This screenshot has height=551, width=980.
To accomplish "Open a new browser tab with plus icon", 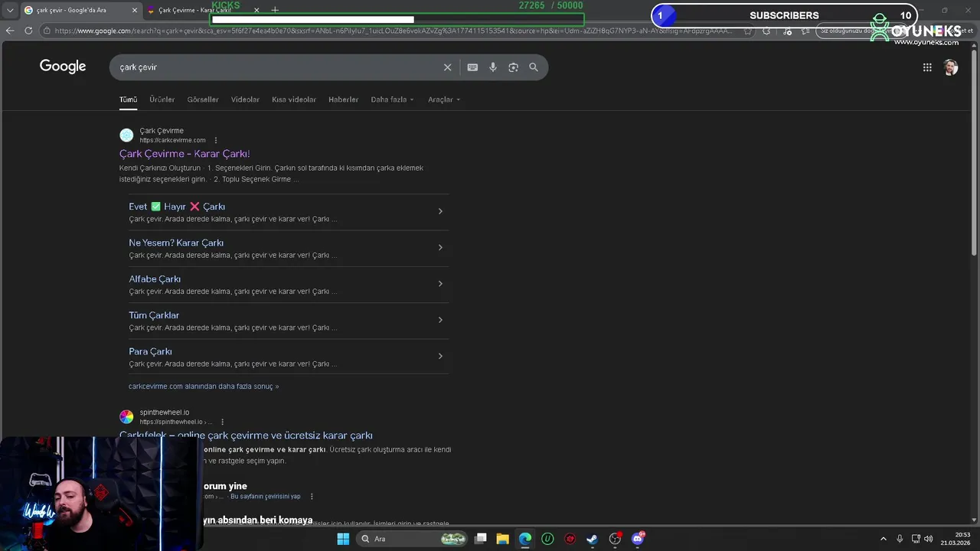I will [275, 10].
